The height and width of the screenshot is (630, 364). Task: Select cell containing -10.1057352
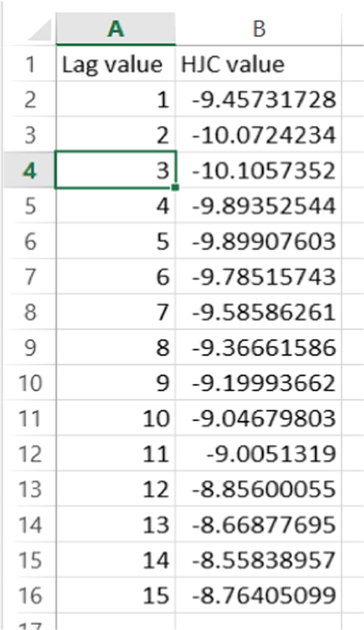tap(259, 170)
